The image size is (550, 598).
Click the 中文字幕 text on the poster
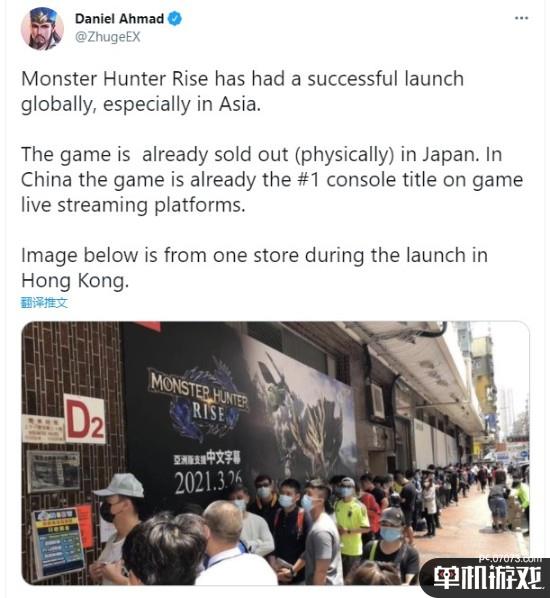[224, 457]
